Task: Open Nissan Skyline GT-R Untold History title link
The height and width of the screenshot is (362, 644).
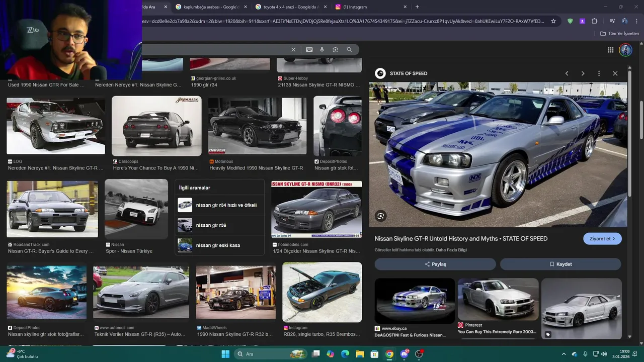Action: (461, 239)
